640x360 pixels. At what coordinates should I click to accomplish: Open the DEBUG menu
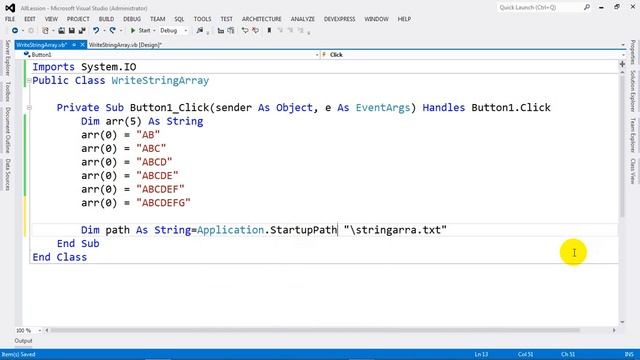pos(132,19)
